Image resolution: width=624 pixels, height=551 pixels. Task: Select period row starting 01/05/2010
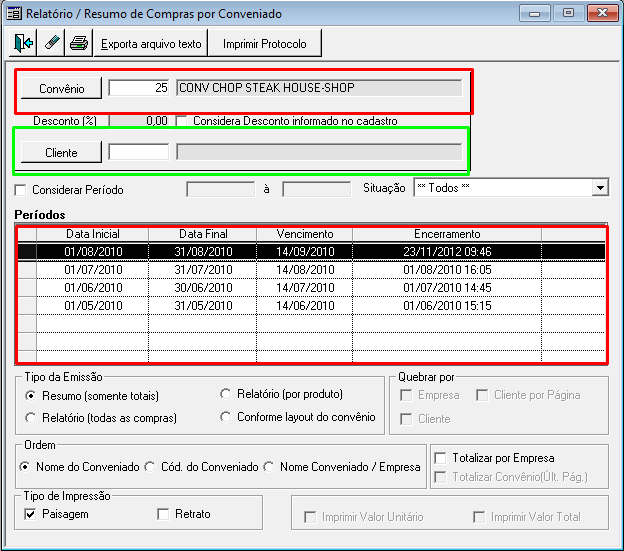coord(311,306)
